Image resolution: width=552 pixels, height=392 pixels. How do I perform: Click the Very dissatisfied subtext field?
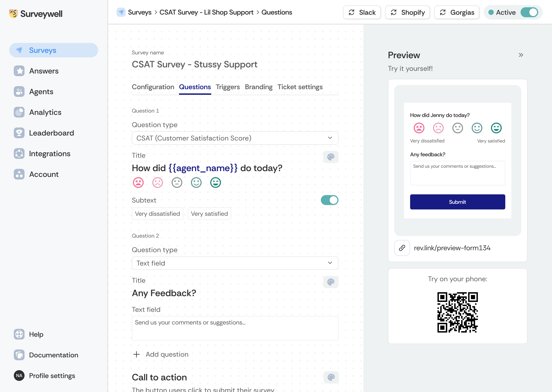pyautogui.click(x=157, y=214)
